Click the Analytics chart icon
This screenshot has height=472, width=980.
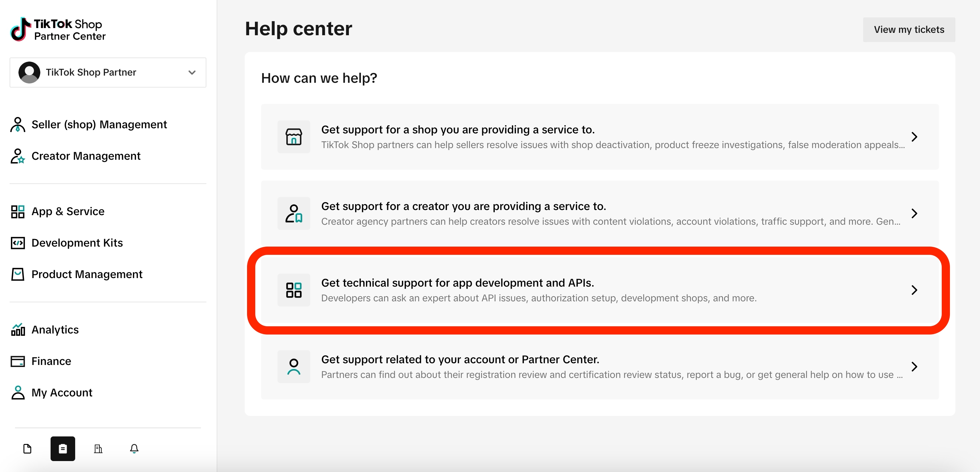pos(17,329)
